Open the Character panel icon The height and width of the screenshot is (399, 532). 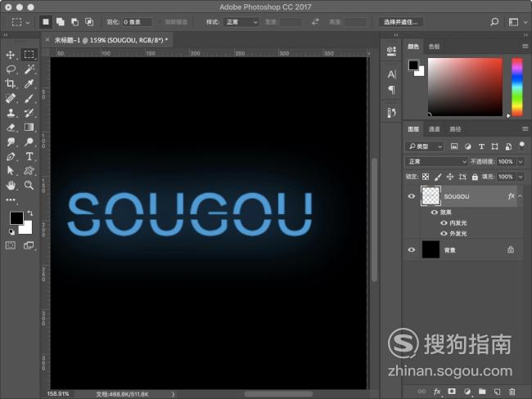coord(391,74)
